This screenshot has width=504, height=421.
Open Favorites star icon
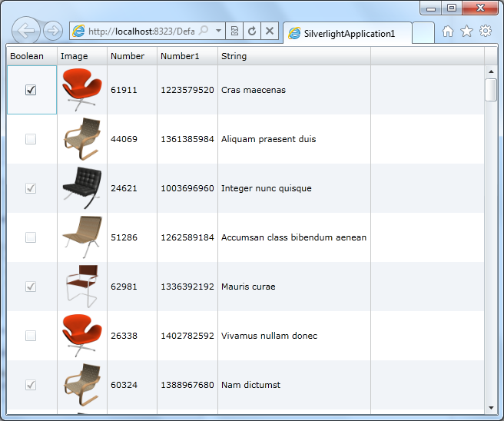click(466, 31)
